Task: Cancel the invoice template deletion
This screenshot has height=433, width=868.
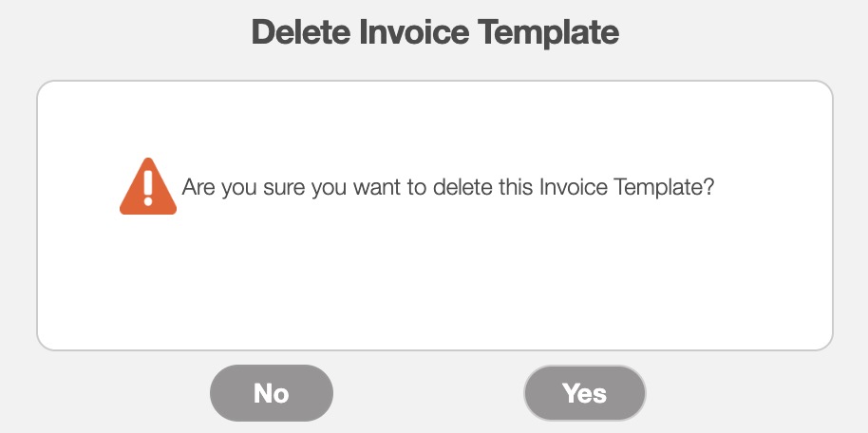Action: click(x=272, y=392)
